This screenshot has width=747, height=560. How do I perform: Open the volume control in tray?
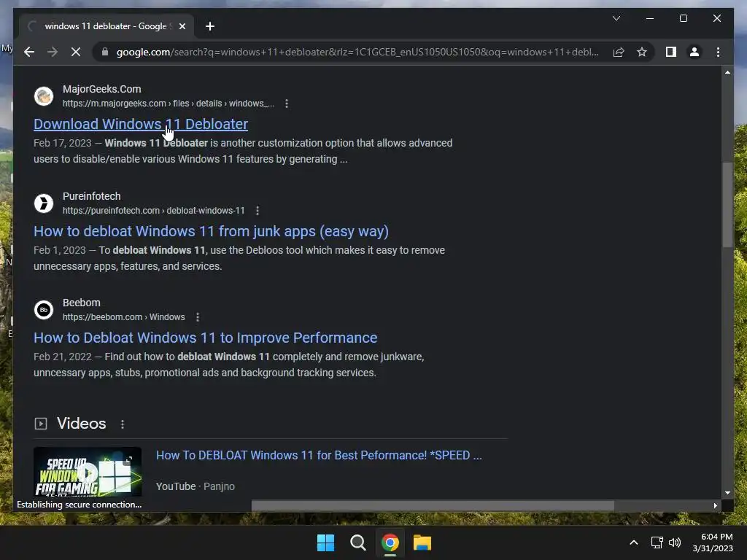coord(675,542)
